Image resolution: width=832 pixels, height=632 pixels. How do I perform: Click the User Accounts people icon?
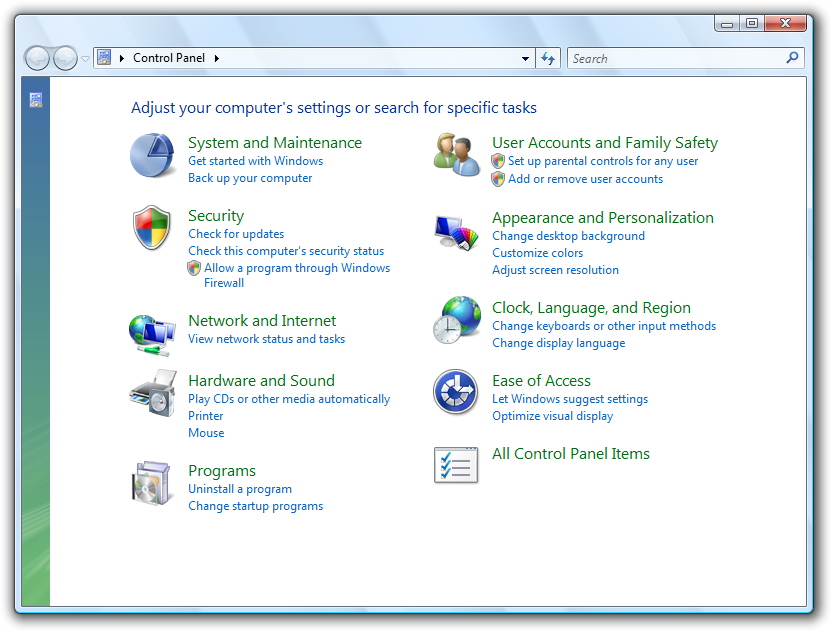point(456,154)
